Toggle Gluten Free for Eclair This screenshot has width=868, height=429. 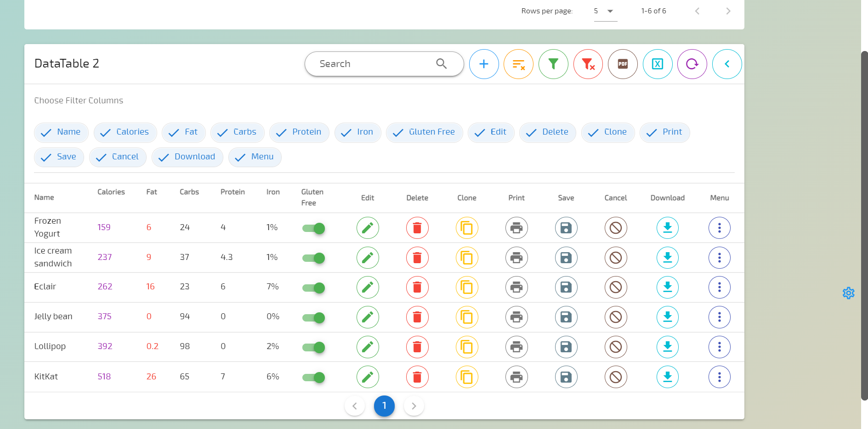coord(314,288)
